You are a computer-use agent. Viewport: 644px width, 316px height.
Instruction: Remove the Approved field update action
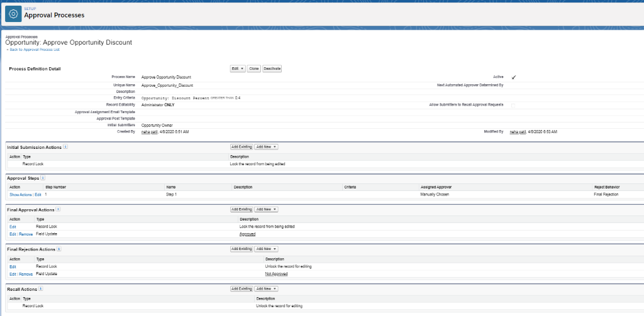pyautogui.click(x=26, y=234)
